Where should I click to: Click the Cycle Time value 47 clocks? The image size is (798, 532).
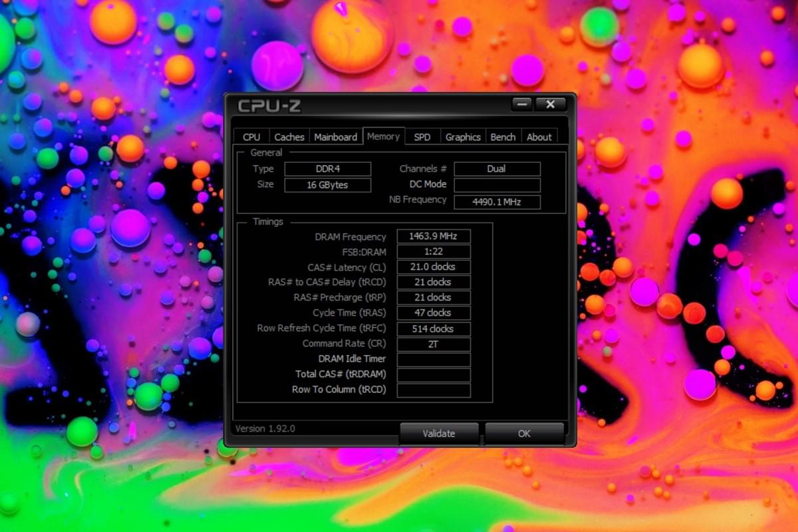pyautogui.click(x=434, y=313)
